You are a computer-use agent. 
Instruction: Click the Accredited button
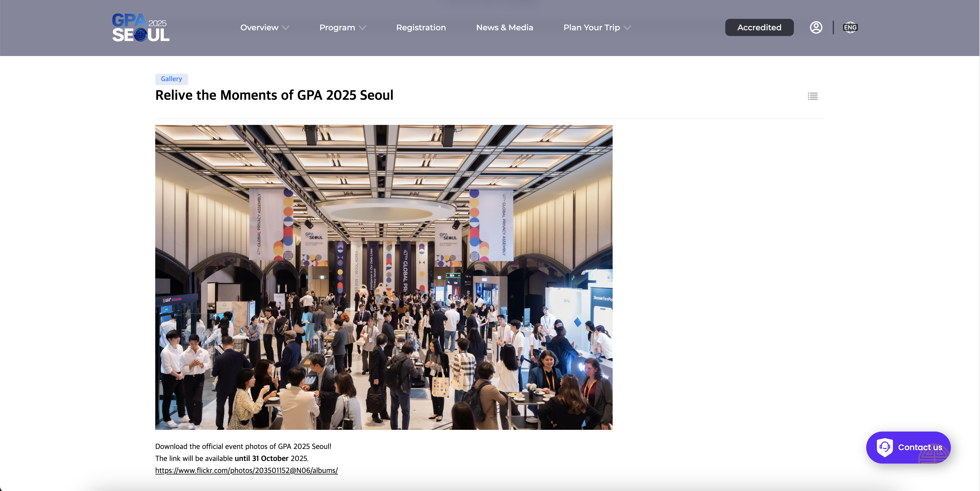click(x=759, y=27)
